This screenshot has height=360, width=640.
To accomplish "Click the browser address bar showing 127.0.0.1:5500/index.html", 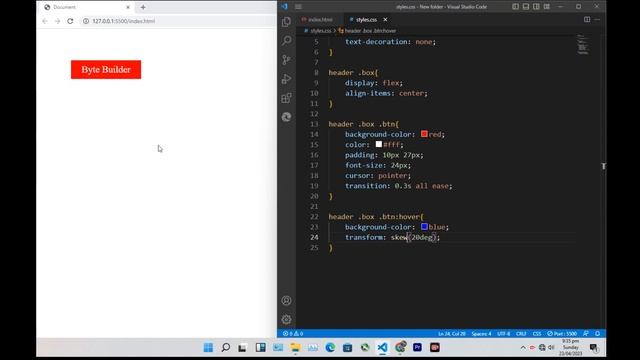I will click(178, 21).
